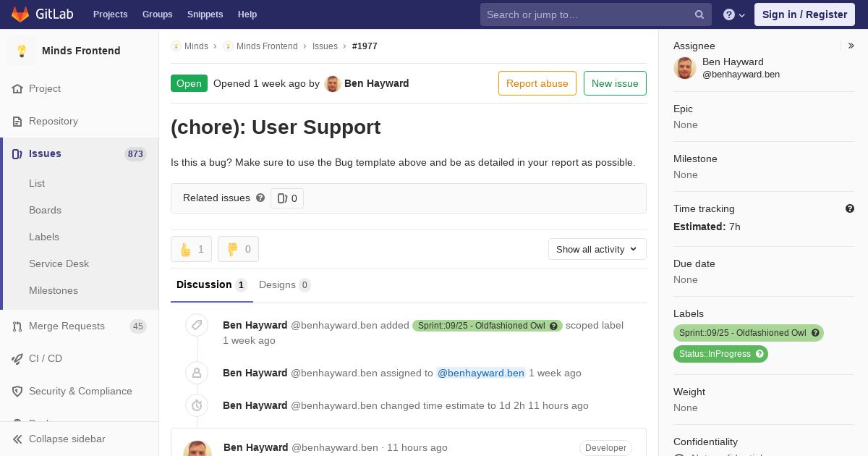Click the Report abuse button
The width and height of the screenshot is (868, 456).
click(x=537, y=83)
